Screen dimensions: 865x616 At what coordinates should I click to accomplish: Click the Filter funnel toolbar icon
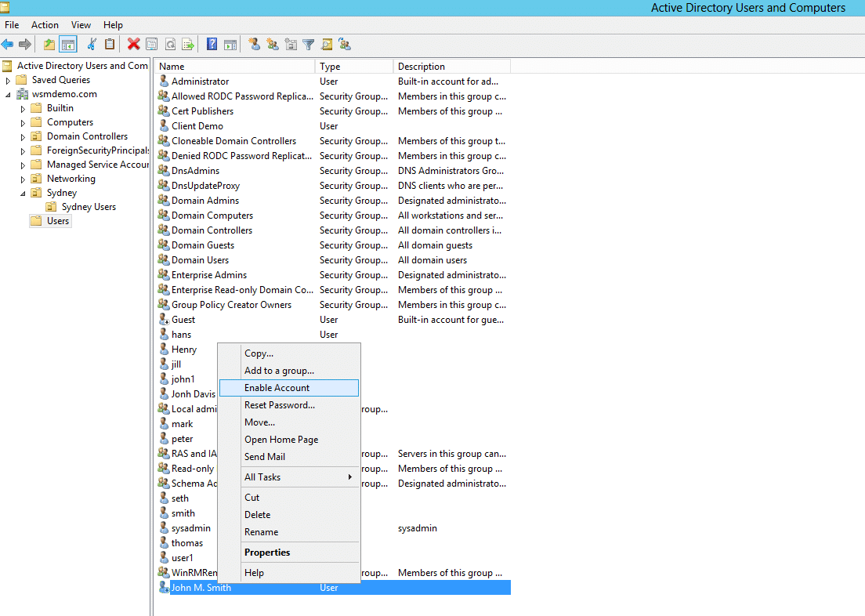click(x=309, y=44)
